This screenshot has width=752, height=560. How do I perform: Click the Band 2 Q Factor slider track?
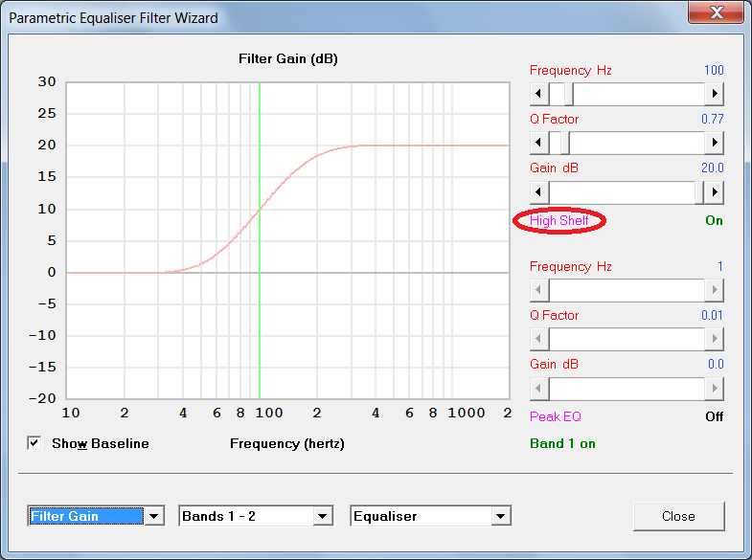627,339
